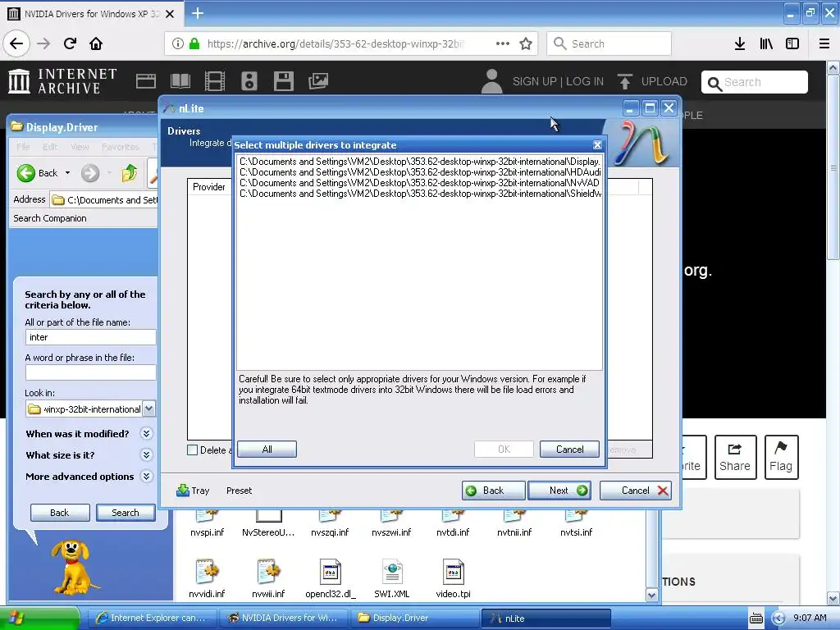This screenshot has height=630, width=840.
Task: Click green padlock in address bar
Action: pos(194,43)
